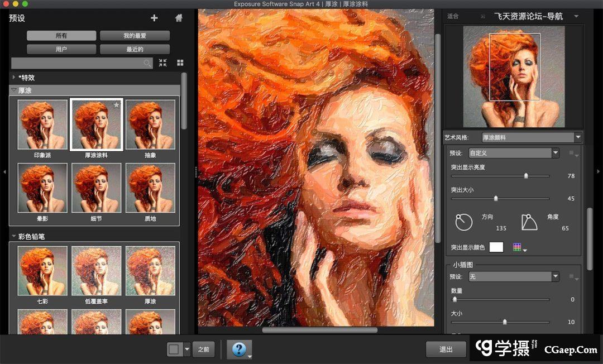Click the 适合 fit view button
Screen dimensions: 603x364
pyautogui.click(x=452, y=16)
